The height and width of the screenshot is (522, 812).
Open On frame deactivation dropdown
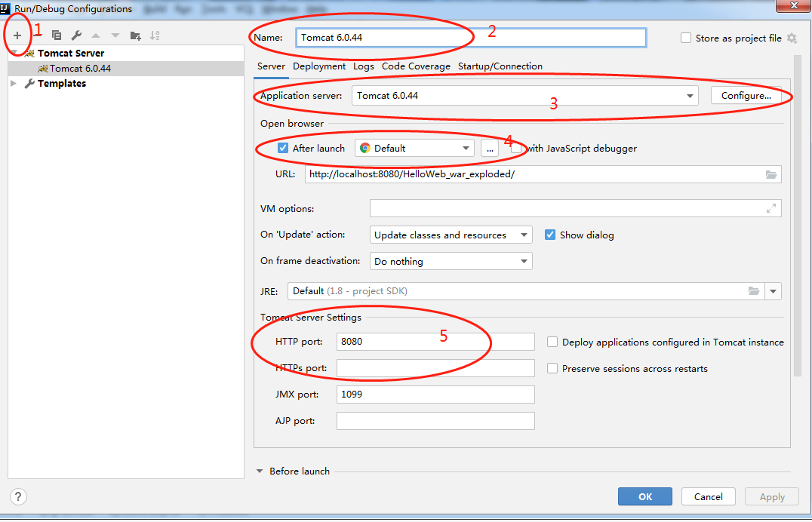451,261
